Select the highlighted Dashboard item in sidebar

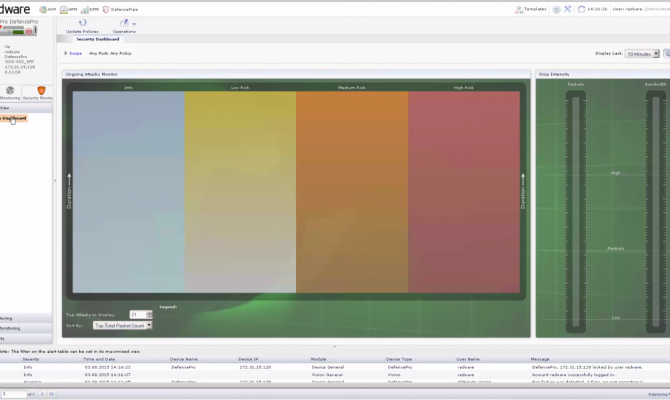click(x=14, y=118)
